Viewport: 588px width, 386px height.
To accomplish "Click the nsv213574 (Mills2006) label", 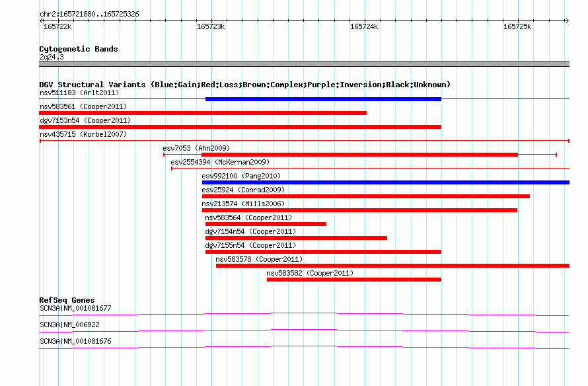I will (x=243, y=204).
